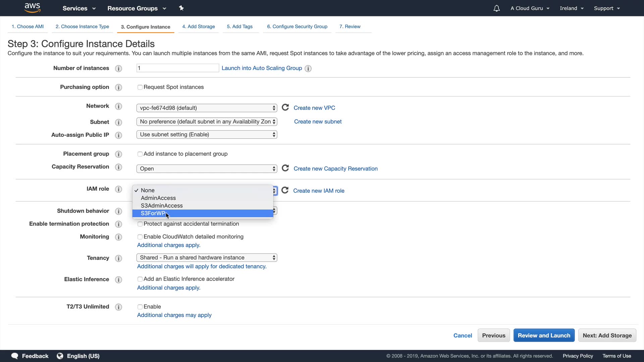Image resolution: width=644 pixels, height=362 pixels.
Task: Open the Tenancy dropdown
Action: [207, 257]
